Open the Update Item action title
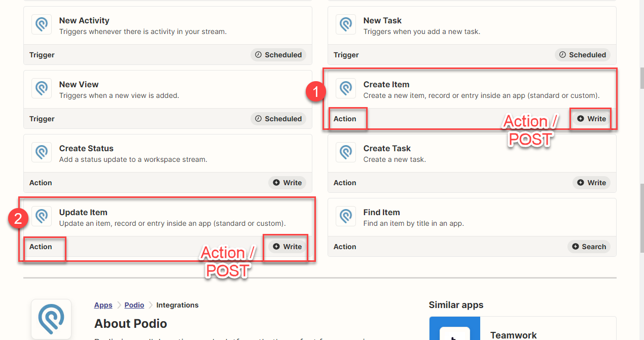 coord(83,212)
